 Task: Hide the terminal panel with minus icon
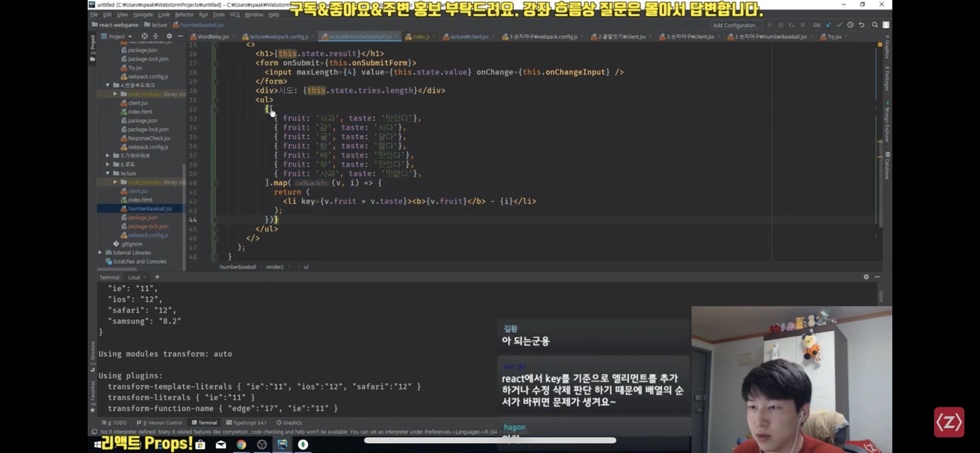point(877,277)
